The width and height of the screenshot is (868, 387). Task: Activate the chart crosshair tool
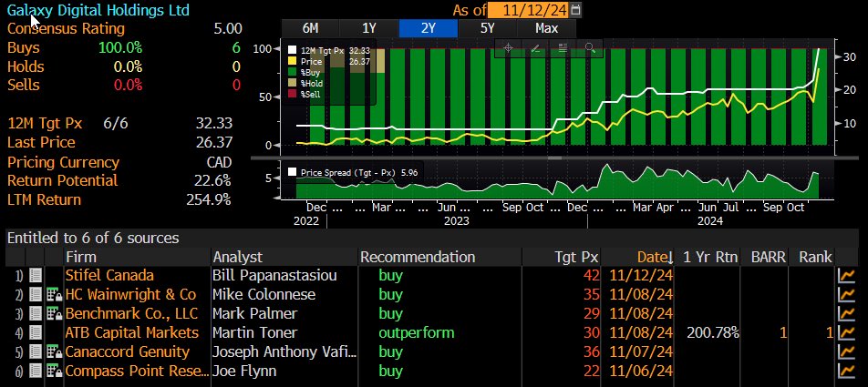pyautogui.click(x=508, y=48)
